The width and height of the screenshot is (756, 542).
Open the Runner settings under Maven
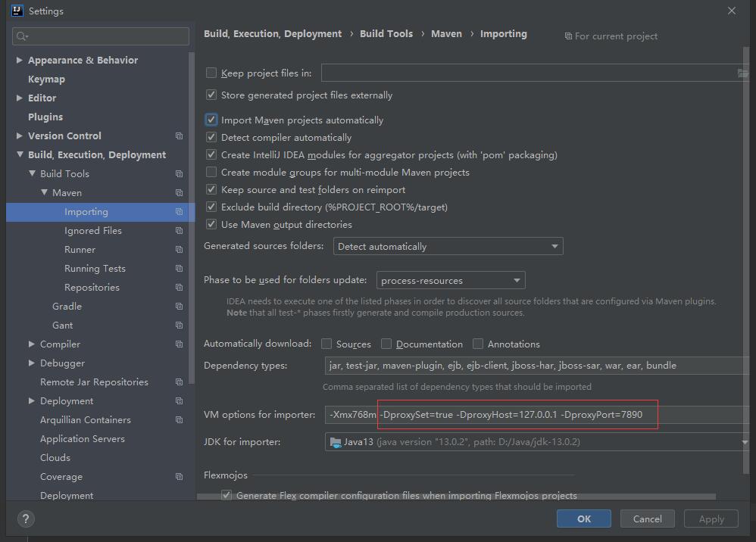coord(80,250)
